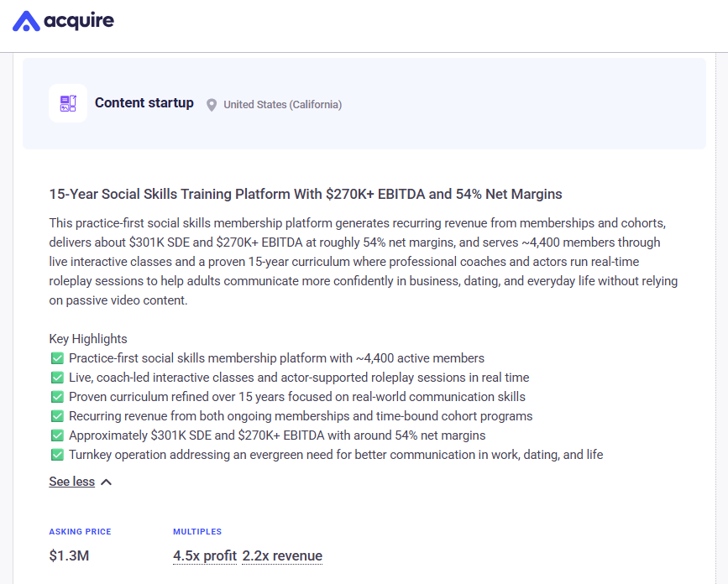The image size is (728, 584).
Task: Click the 2.2x revenue multiple
Action: tap(282, 555)
